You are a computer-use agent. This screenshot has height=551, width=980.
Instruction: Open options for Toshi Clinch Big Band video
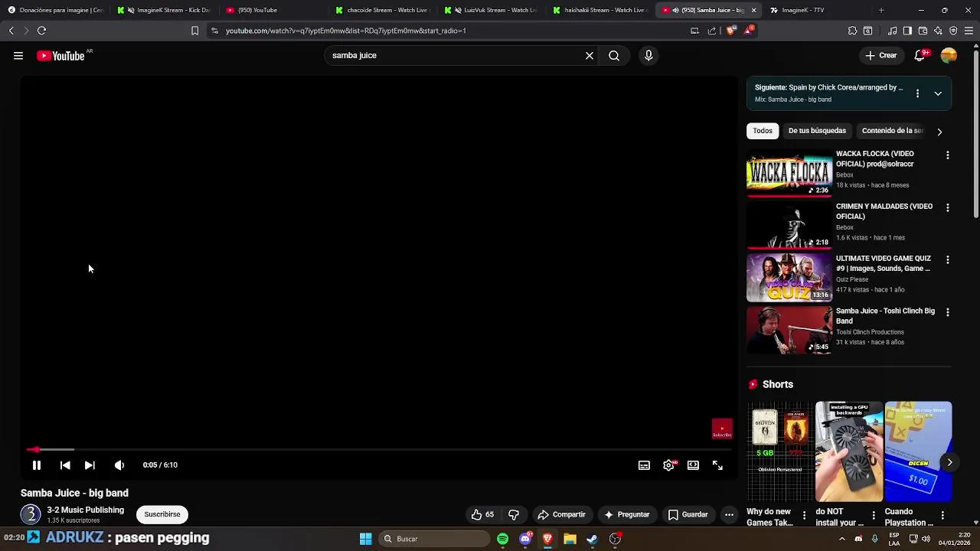coord(948,312)
